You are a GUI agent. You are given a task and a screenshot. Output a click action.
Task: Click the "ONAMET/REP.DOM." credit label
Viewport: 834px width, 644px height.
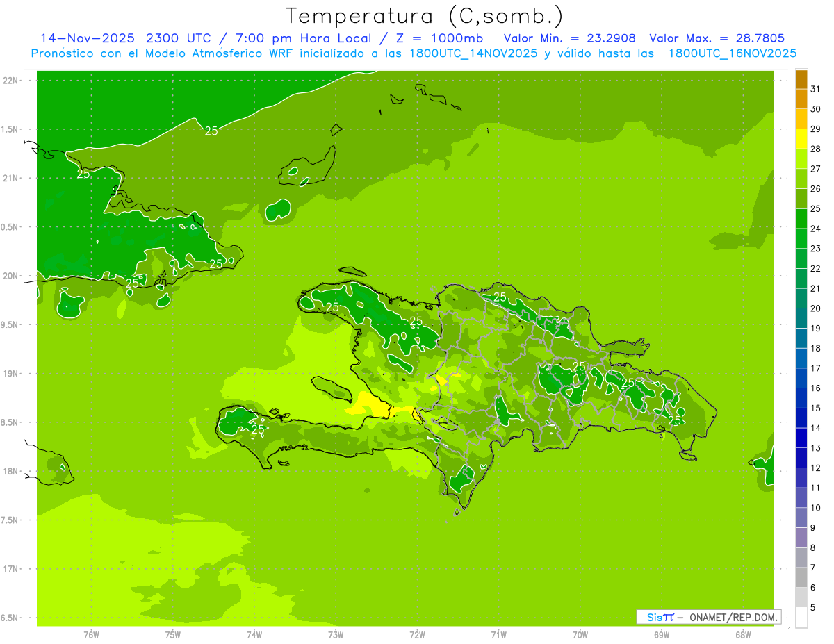(x=733, y=617)
